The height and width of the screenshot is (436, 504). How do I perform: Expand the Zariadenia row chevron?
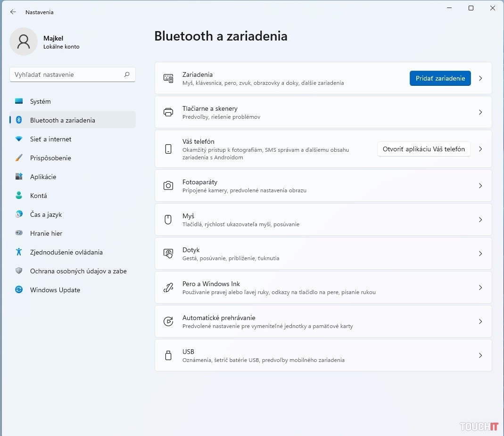[x=480, y=78]
